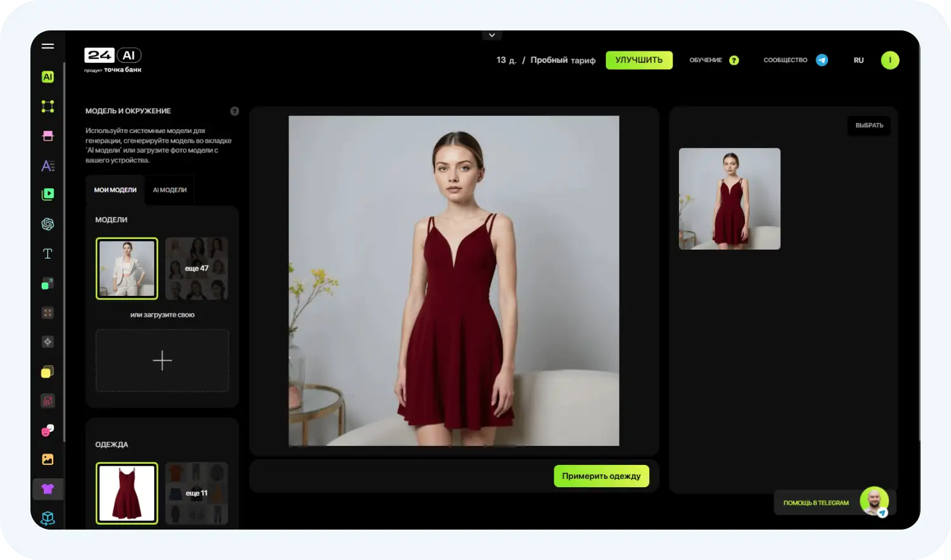Open the hamburger menu in the sidebar
This screenshot has width=951, height=560.
48,46
